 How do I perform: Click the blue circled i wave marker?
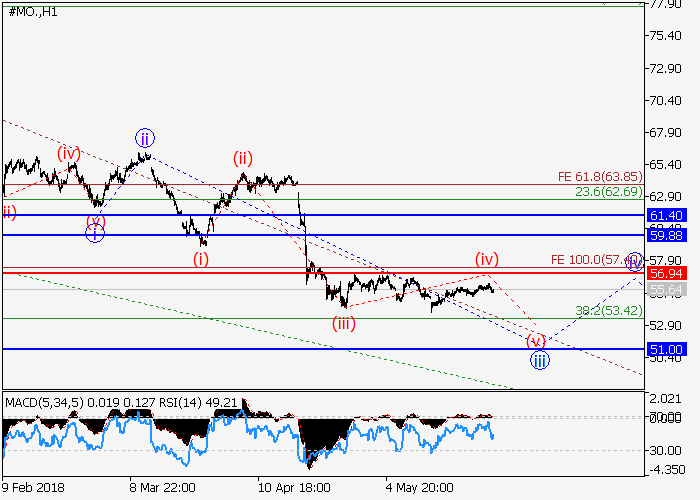[x=94, y=233]
